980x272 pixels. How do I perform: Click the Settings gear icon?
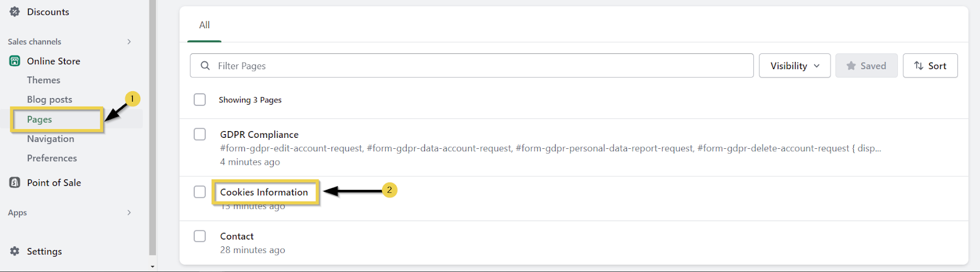pos(15,251)
